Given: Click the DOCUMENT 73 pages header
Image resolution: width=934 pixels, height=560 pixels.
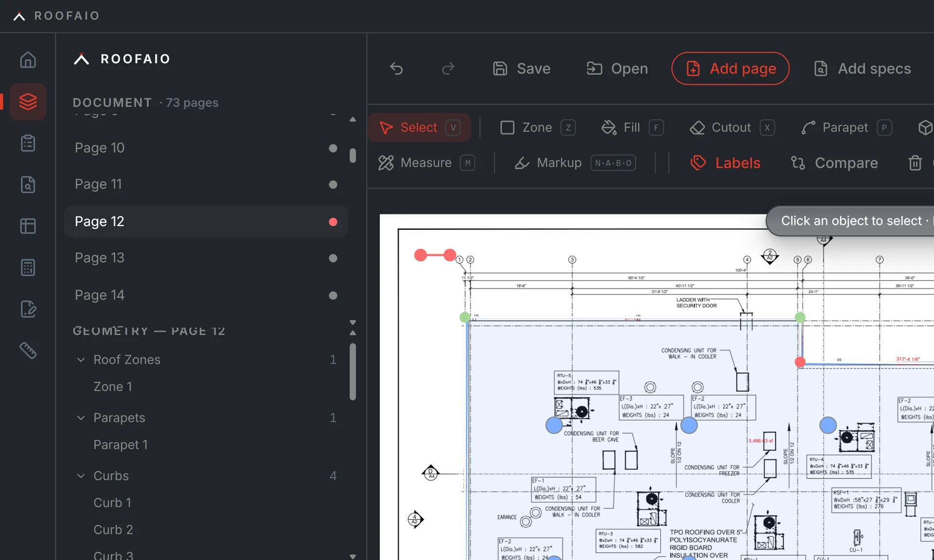Looking at the screenshot, I should [145, 103].
